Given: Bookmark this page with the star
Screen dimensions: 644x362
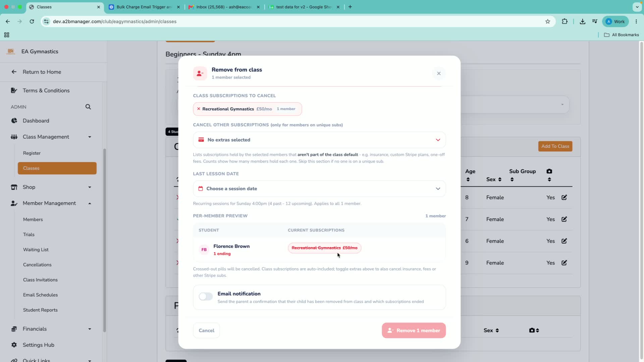Looking at the screenshot, I should [548, 21].
